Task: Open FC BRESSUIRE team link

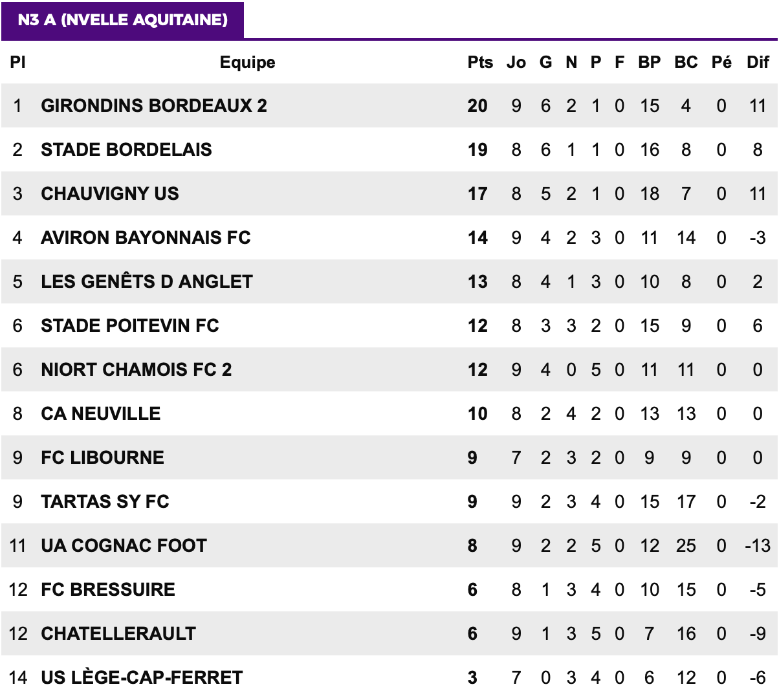Action: (108, 589)
